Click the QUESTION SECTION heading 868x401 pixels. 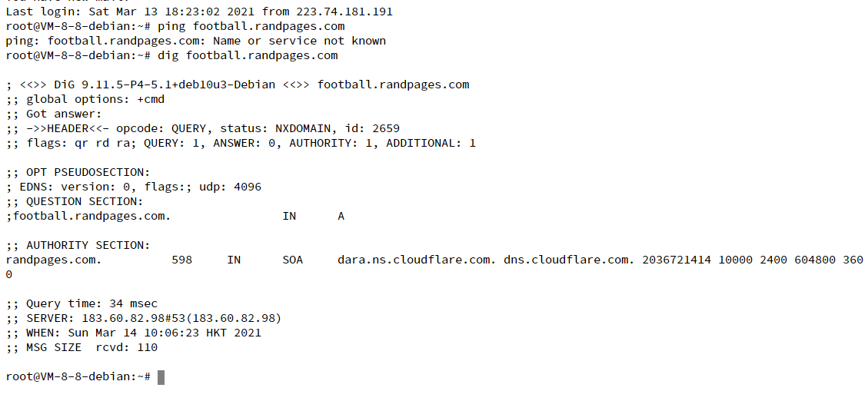[x=85, y=201]
